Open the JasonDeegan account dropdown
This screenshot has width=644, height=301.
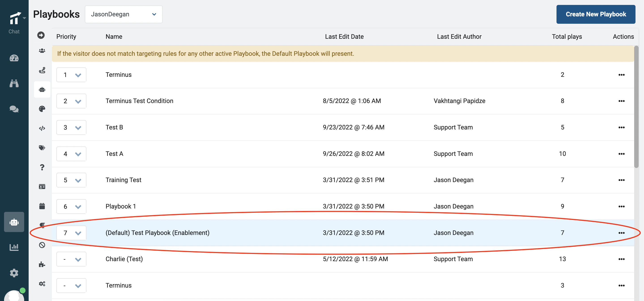pos(124,14)
